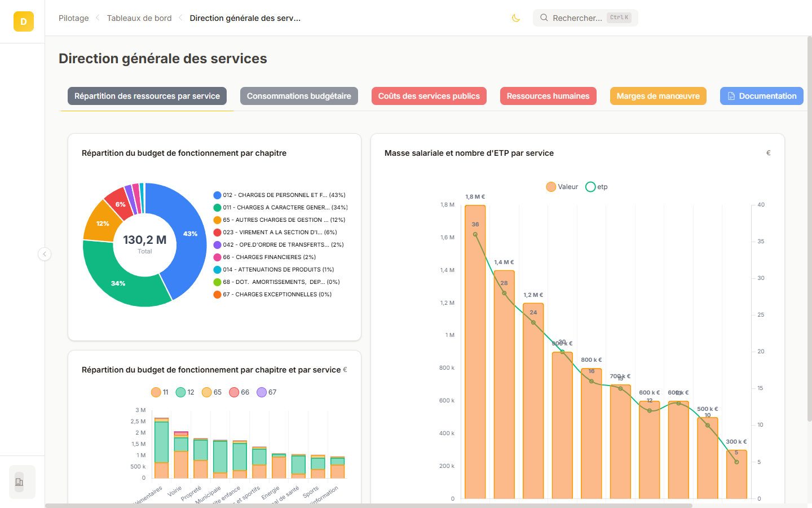
Task: Click the green 34% donut segment
Action: (118, 282)
